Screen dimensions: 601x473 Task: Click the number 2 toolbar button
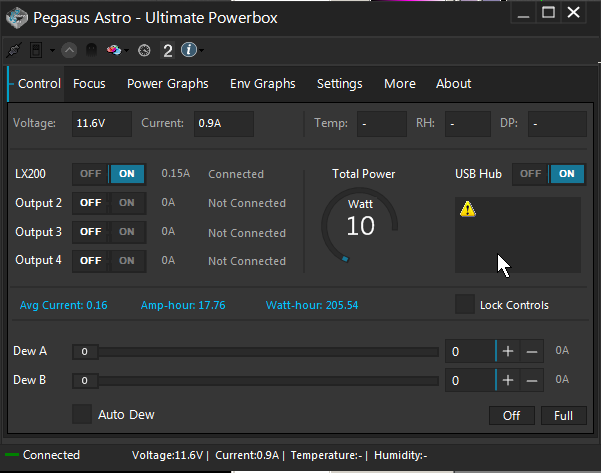pyautogui.click(x=167, y=50)
